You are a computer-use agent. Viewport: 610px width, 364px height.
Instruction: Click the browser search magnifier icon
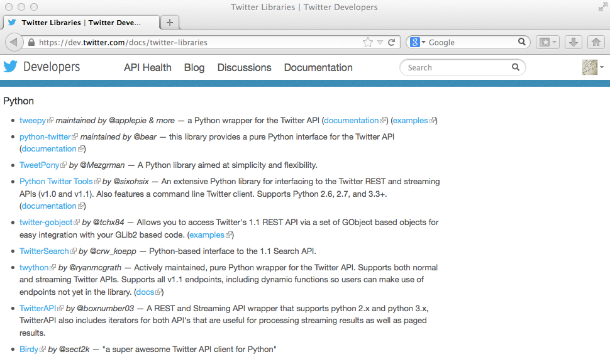522,41
